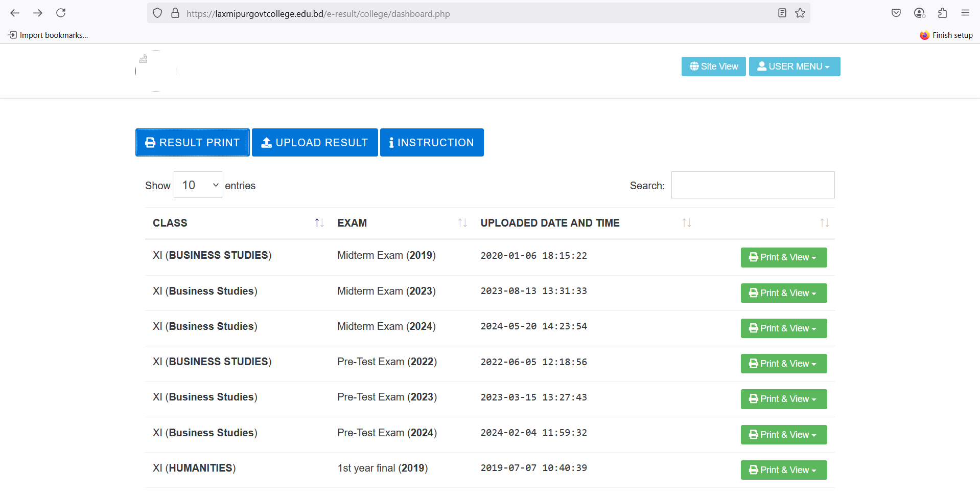Open the INSTRUCTION section
Image resolution: width=980 pixels, height=491 pixels.
click(432, 143)
